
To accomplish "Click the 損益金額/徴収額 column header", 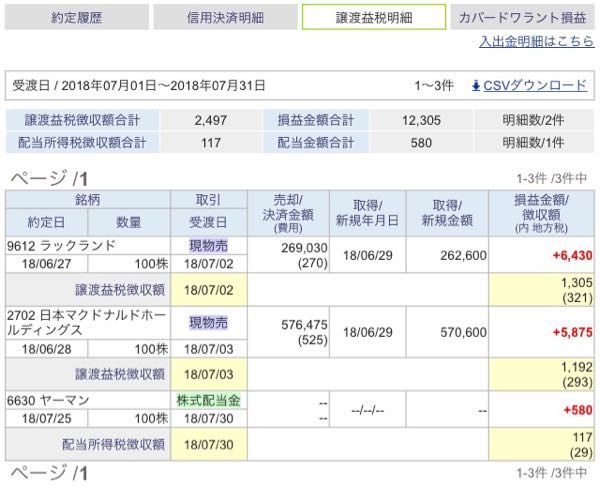I will coord(541,213).
